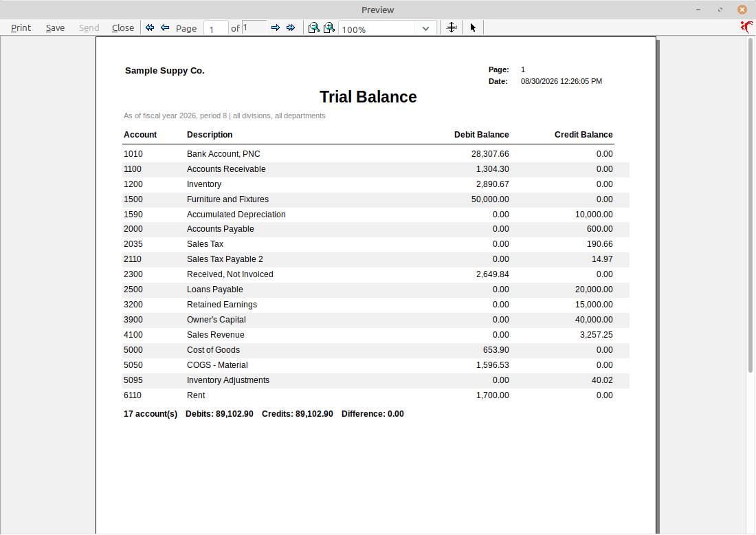Click the zoom in magnifier icon
Image resolution: width=756 pixels, height=535 pixels.
click(329, 28)
